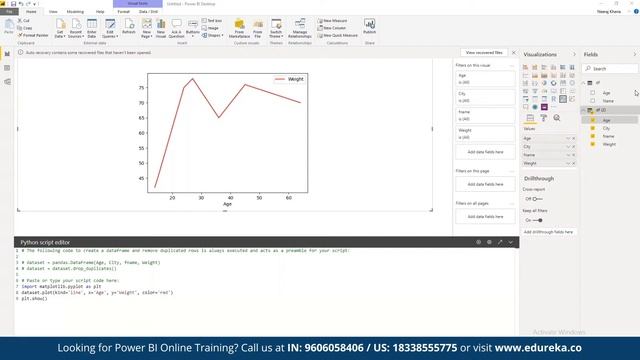Click the Ask A Question icon
Viewport: 640px width, 360px height.
click(176, 28)
